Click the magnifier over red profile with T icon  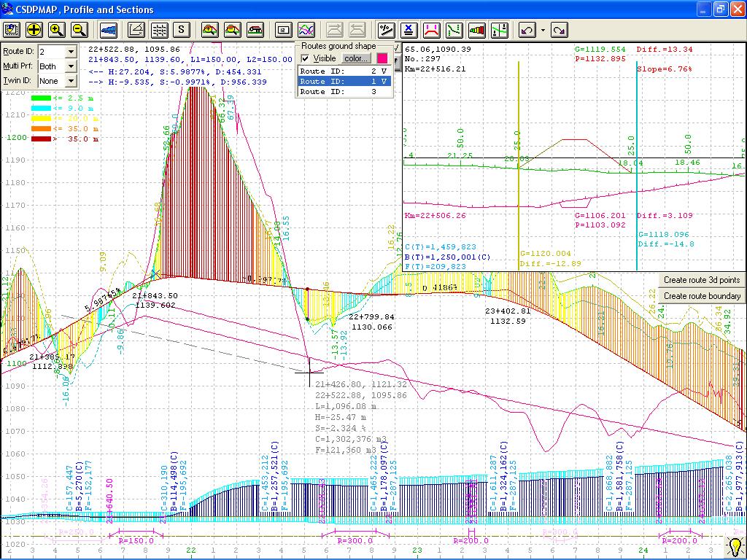coord(209,30)
